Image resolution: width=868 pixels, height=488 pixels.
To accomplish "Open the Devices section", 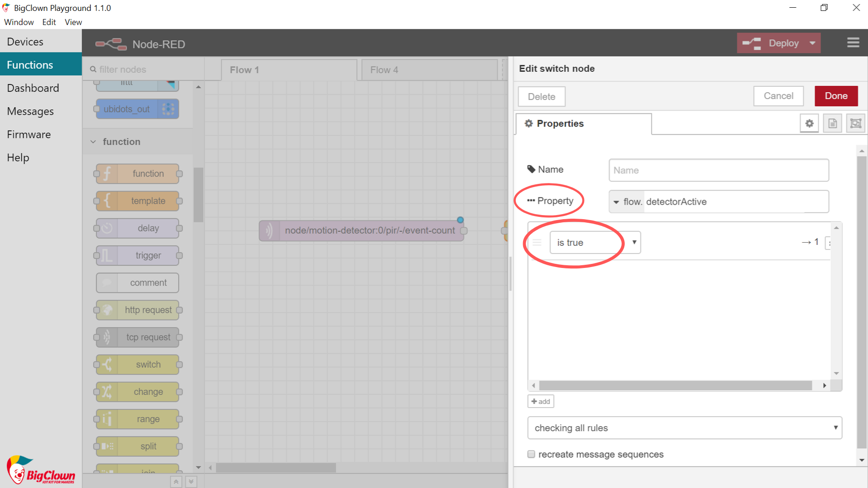I will point(41,42).
